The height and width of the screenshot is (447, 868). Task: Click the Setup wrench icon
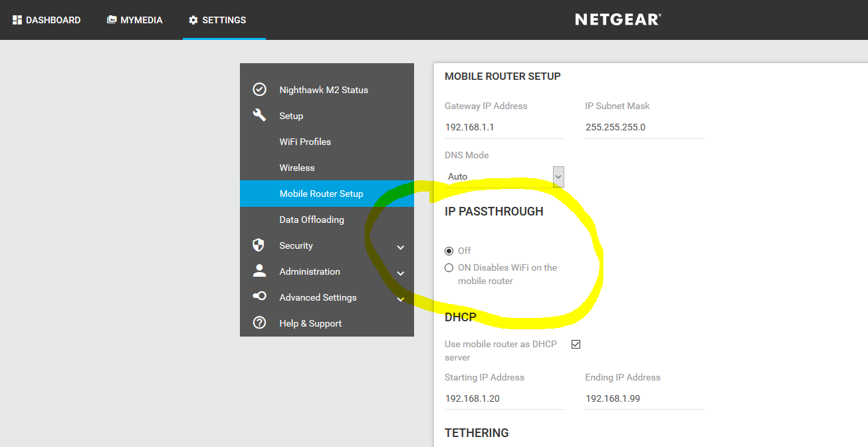pos(260,115)
